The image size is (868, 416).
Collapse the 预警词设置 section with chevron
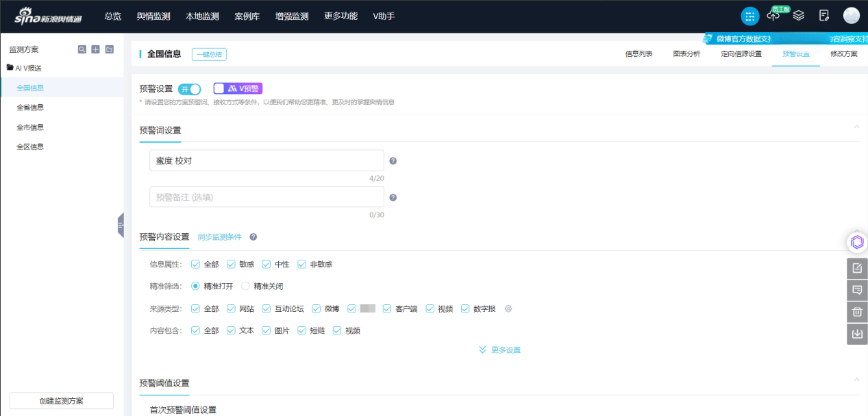click(856, 127)
